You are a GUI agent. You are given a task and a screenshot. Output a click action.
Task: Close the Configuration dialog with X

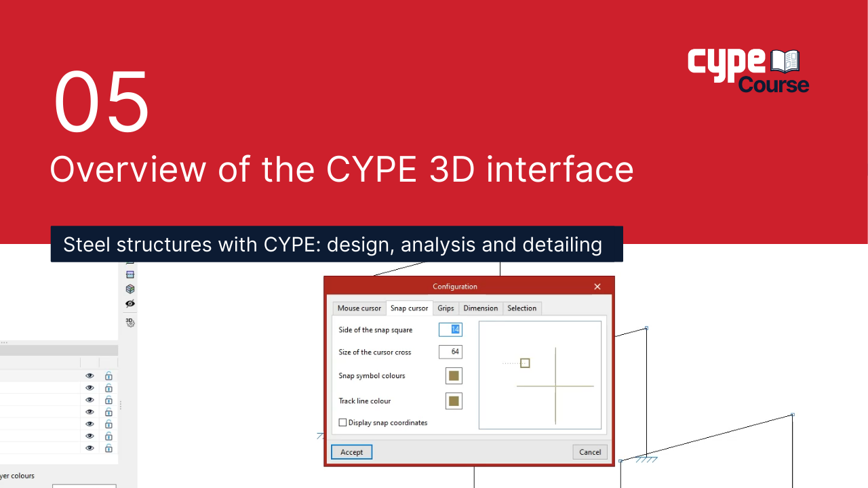point(597,287)
